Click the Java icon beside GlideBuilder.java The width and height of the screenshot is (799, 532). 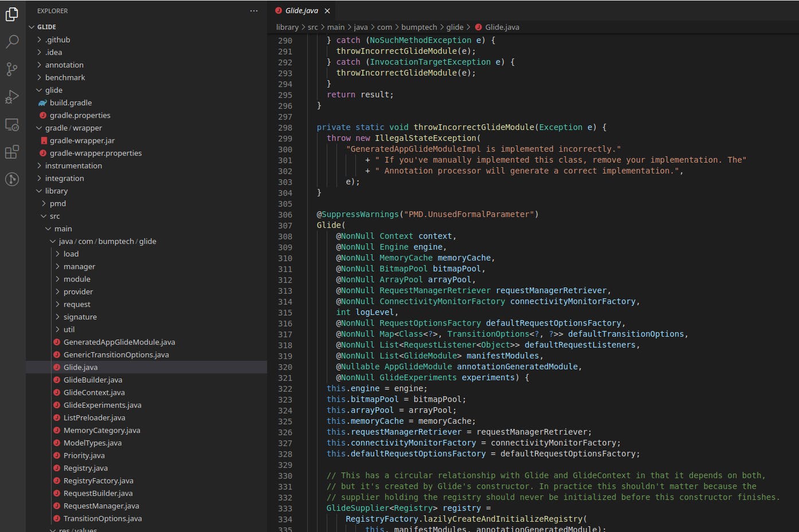[x=57, y=380]
